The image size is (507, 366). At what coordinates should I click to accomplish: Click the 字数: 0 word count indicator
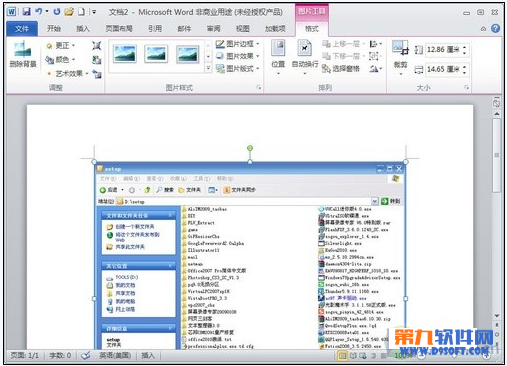[60, 355]
